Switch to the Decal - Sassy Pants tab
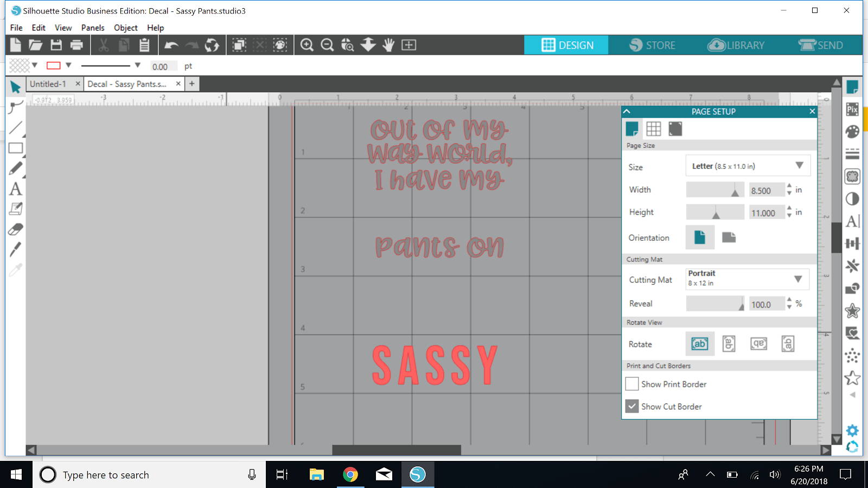The height and width of the screenshot is (488, 868). point(127,84)
